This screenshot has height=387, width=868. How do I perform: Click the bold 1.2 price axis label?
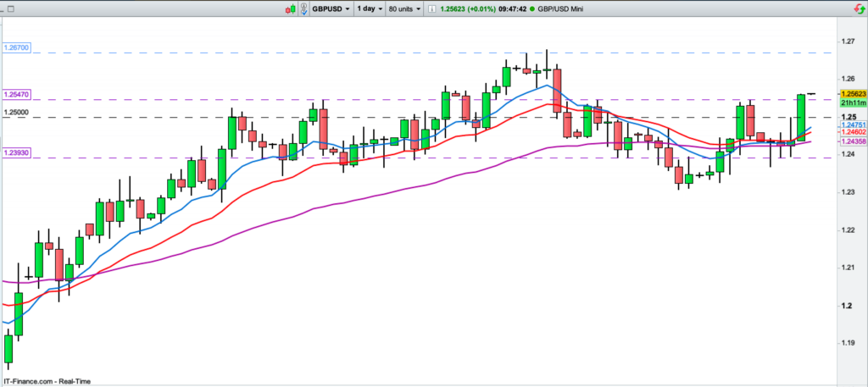point(846,307)
